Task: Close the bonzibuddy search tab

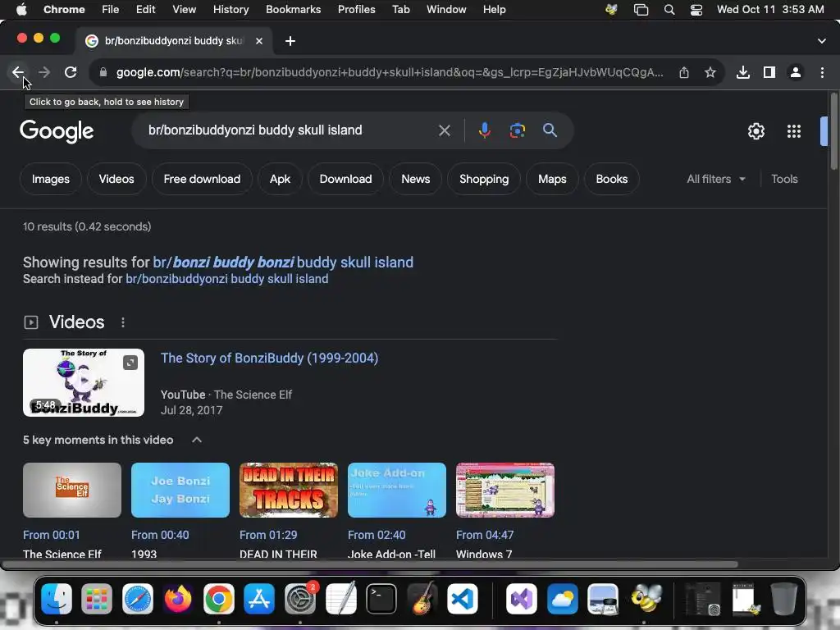Action: point(258,41)
